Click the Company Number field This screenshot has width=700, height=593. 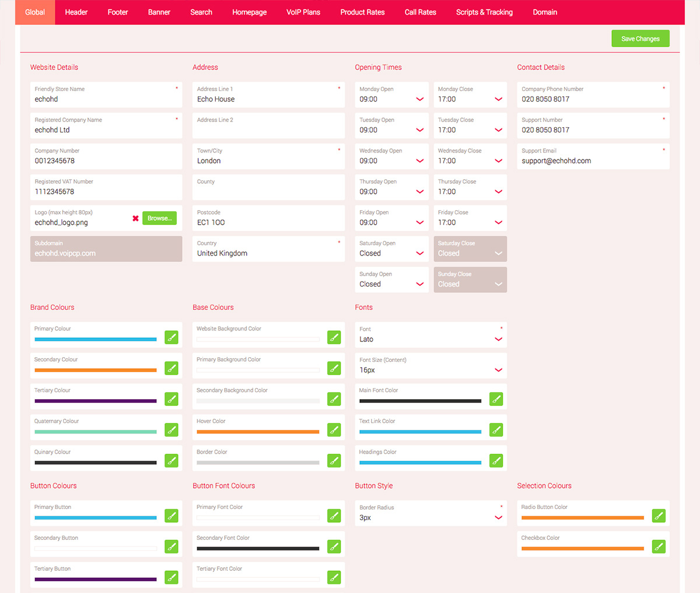point(106,156)
